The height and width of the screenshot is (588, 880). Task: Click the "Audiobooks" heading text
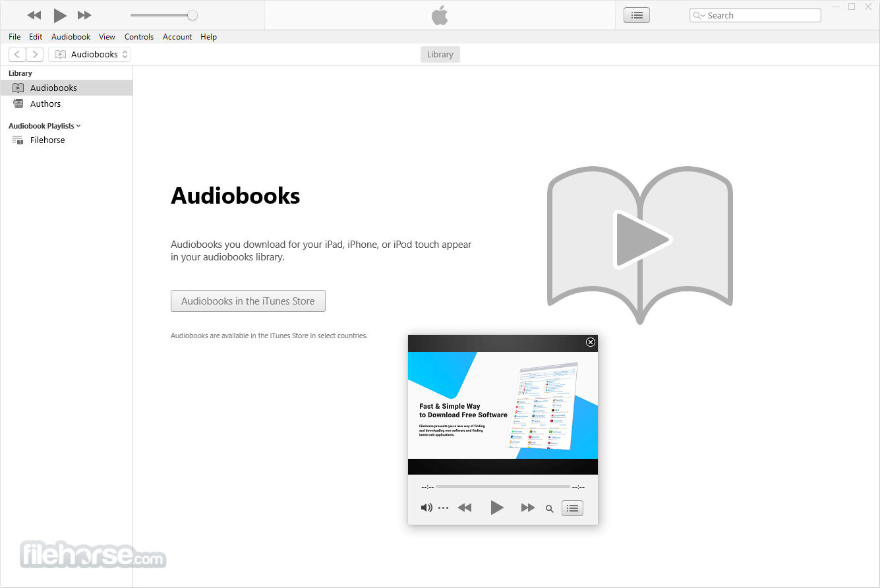235,196
